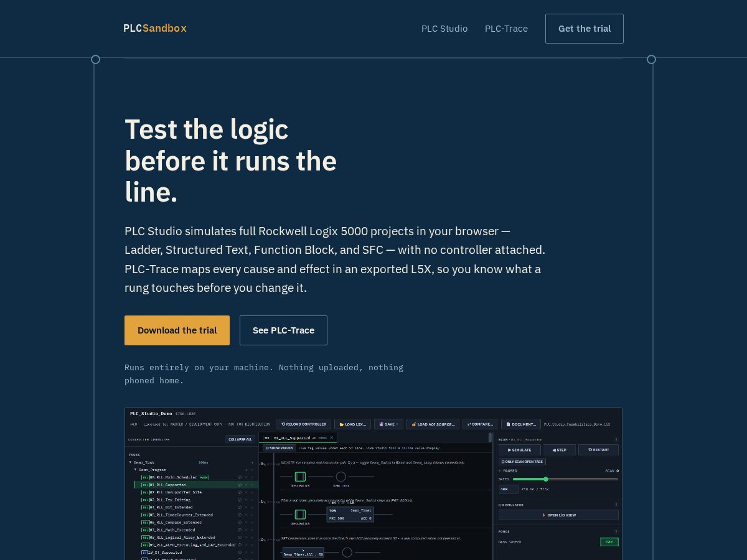Open the See PLC-Trace button
Screen dimensions: 747x560
click(283, 330)
